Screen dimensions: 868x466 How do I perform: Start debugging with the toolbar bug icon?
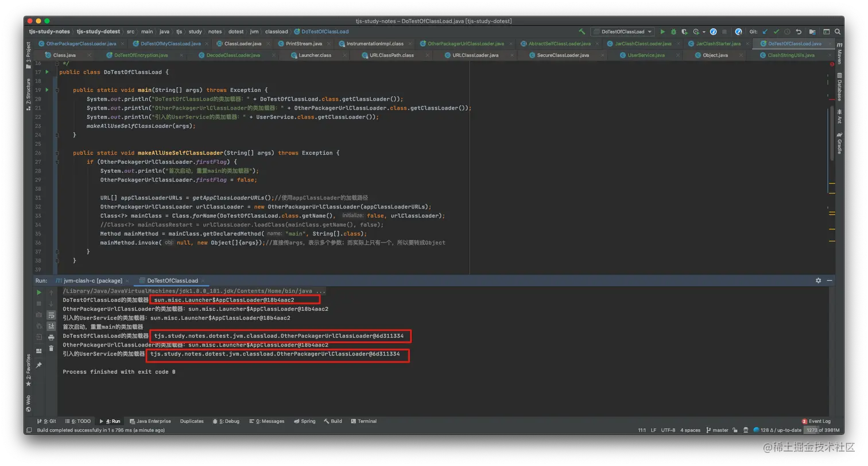(x=673, y=32)
